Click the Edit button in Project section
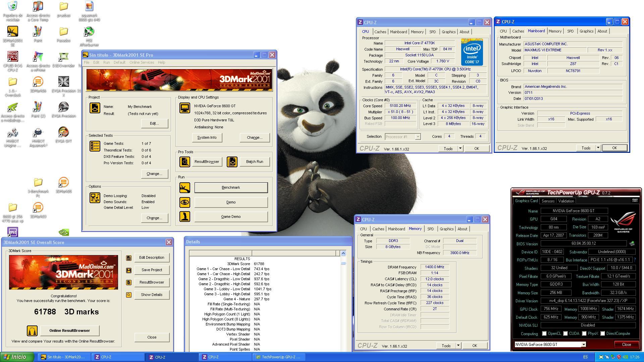 (x=154, y=123)
